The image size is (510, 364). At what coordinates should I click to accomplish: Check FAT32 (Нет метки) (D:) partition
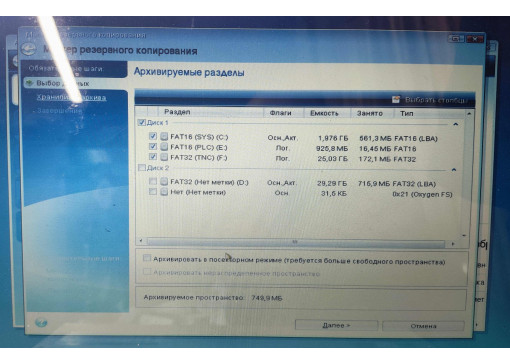[x=153, y=181]
